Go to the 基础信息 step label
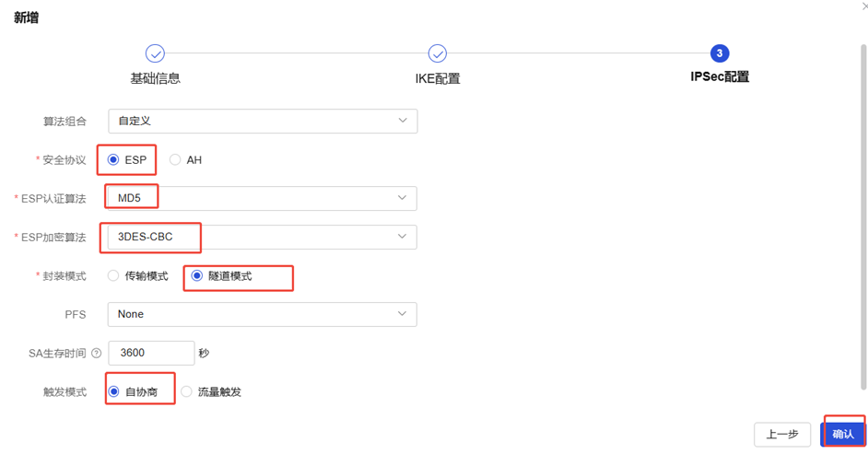This screenshot has width=868, height=454. pyautogui.click(x=155, y=78)
